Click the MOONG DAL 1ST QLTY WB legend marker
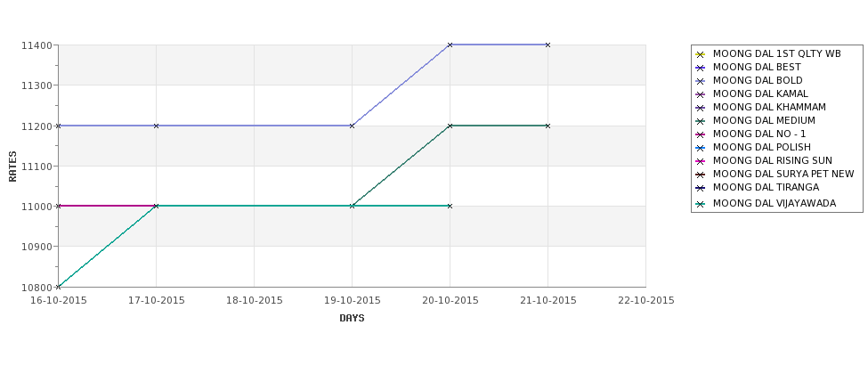This screenshot has height=382, width=868. click(701, 54)
